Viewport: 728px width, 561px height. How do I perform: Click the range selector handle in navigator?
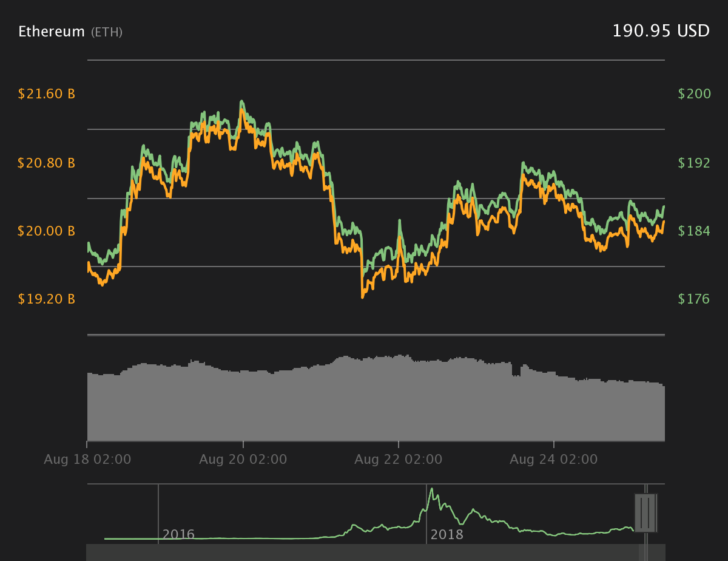645,513
